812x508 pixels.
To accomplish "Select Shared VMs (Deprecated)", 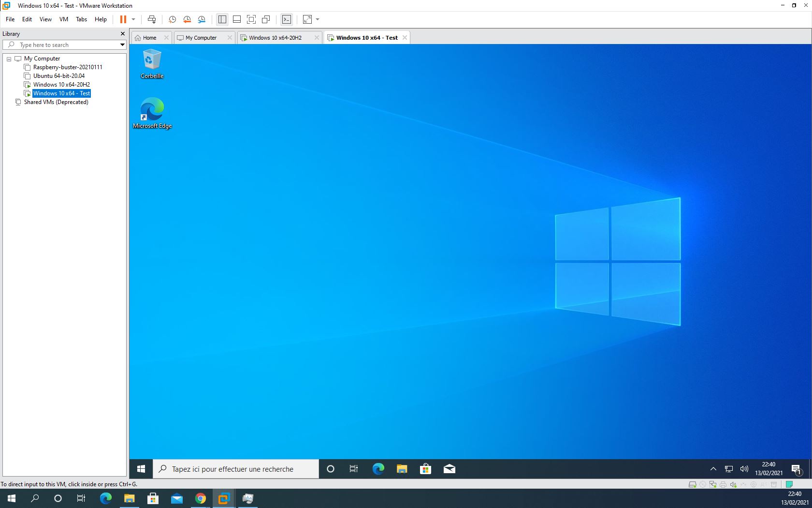I will click(56, 102).
